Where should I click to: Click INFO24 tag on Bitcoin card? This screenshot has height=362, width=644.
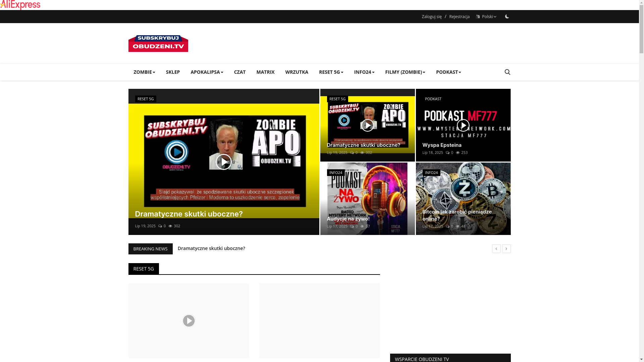tap(431, 173)
